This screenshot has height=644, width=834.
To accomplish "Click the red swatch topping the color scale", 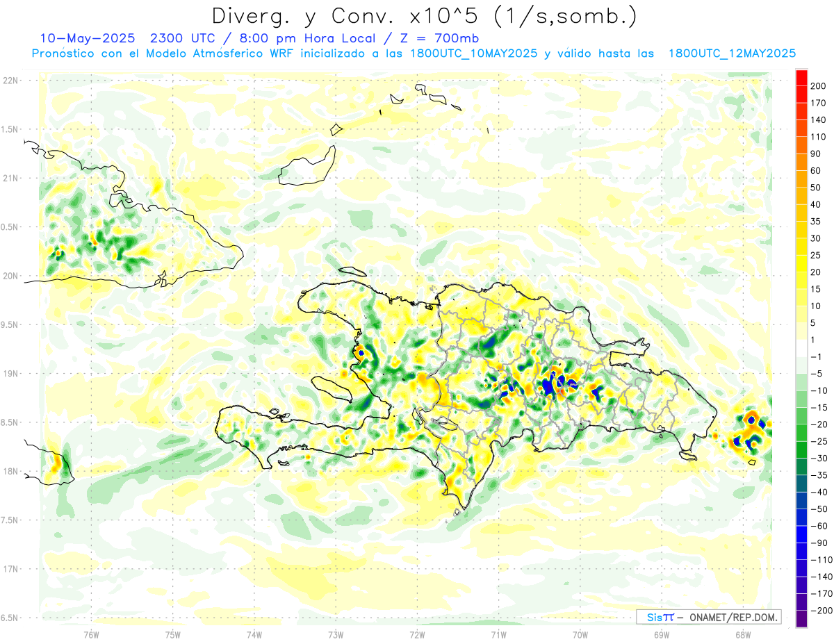I will [x=801, y=78].
